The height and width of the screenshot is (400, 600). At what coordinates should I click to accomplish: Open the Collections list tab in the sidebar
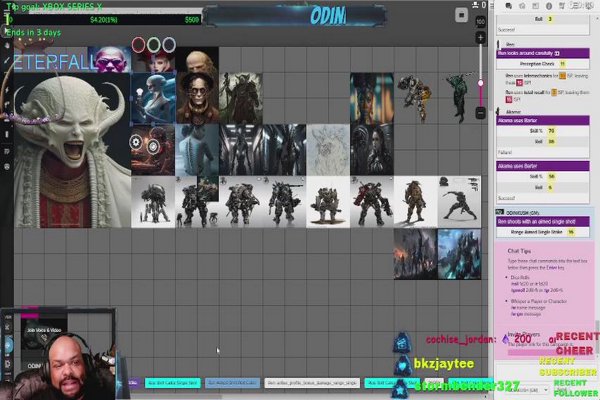(575, 6)
